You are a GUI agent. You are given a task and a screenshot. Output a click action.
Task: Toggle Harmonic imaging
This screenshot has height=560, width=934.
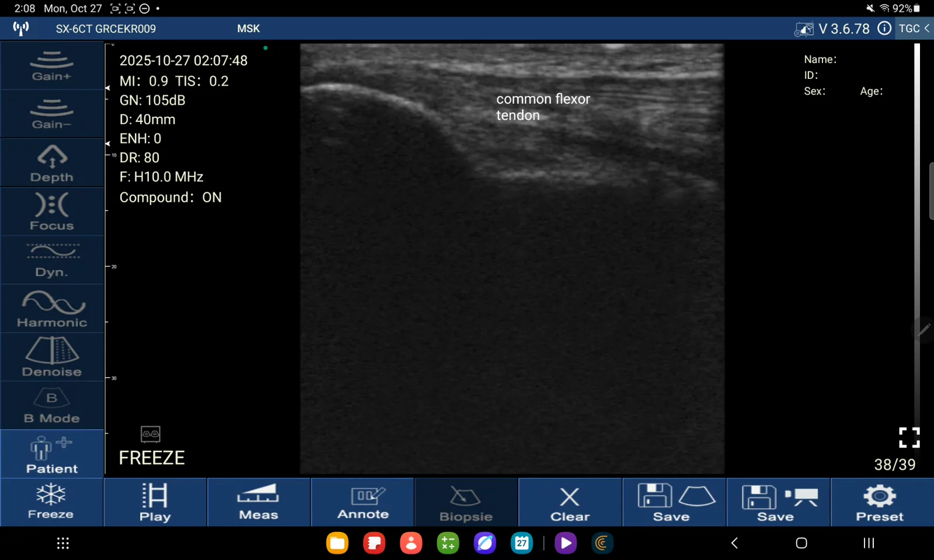52,309
